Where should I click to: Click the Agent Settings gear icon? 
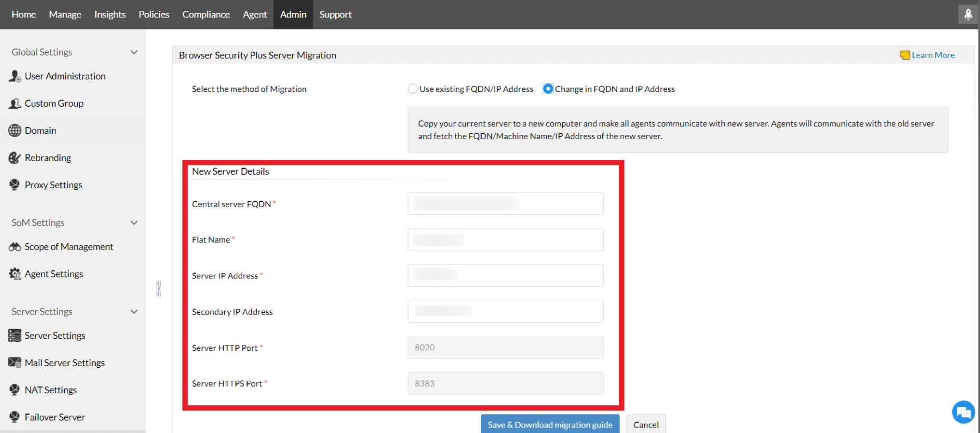(x=15, y=274)
